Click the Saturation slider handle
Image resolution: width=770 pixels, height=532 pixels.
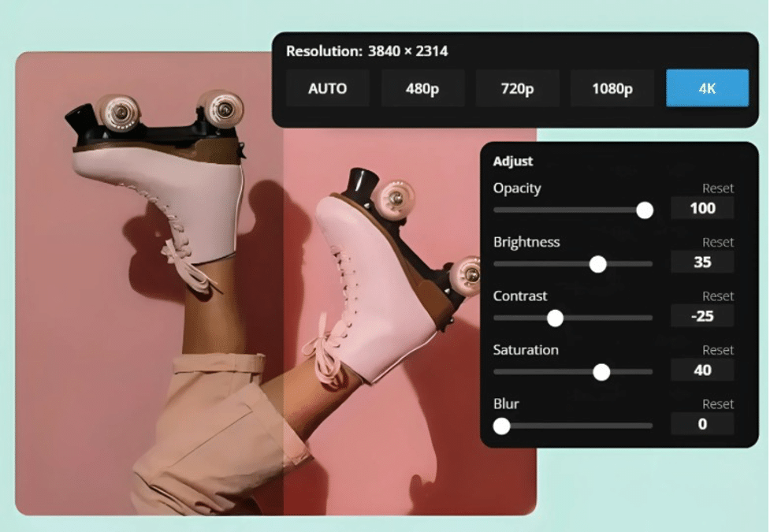(601, 372)
